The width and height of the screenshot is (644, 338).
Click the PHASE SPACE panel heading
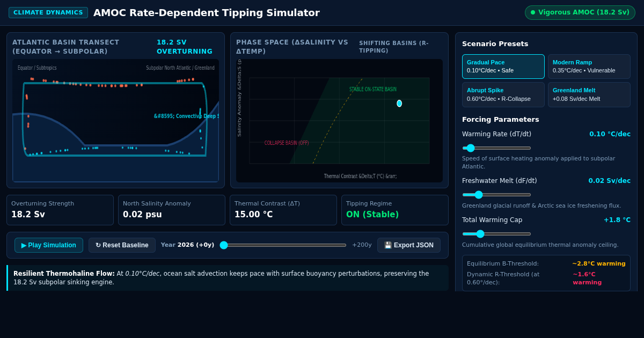pos(292,47)
